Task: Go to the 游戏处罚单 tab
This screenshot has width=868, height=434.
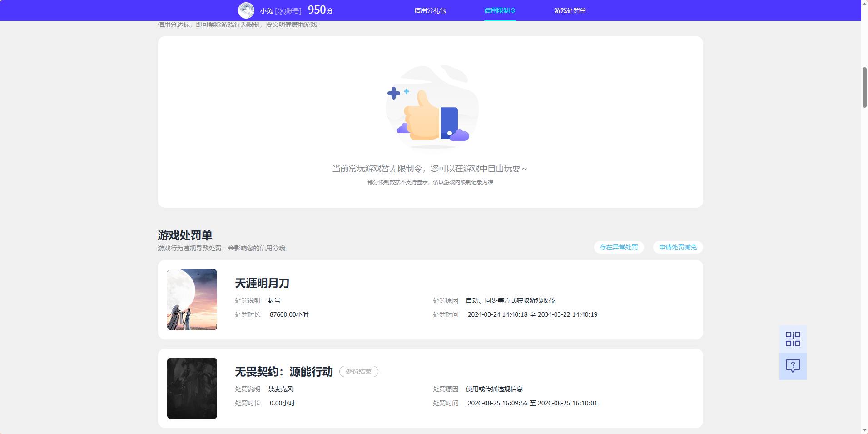Action: [x=570, y=10]
